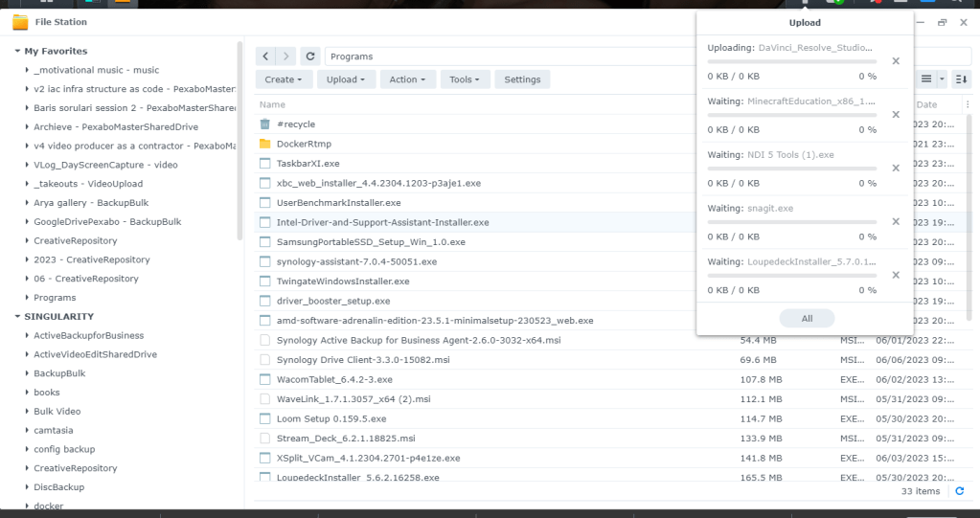Cancel the waiting snagit.exe upload
Screen dimensions: 980x518
coord(896,222)
